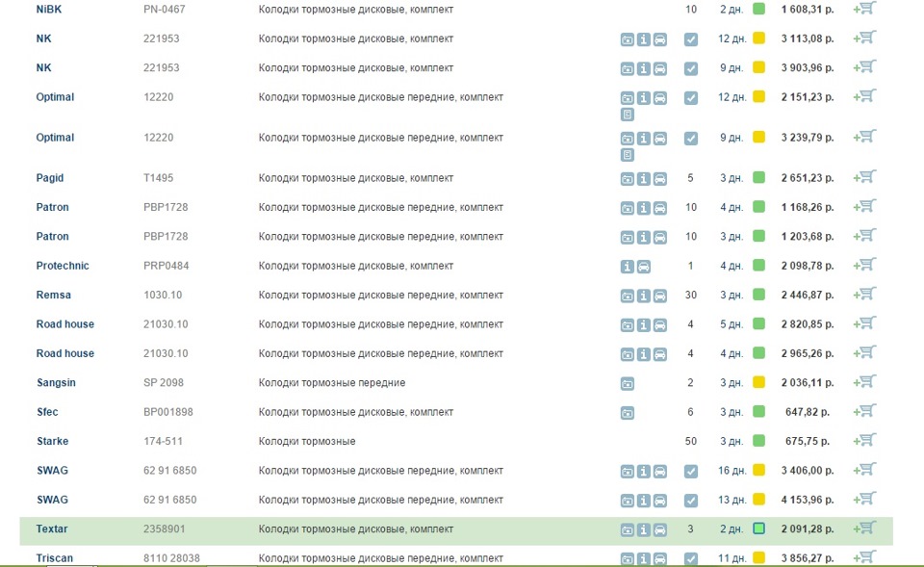View photo of Sangsin SP 2098

[x=627, y=384]
